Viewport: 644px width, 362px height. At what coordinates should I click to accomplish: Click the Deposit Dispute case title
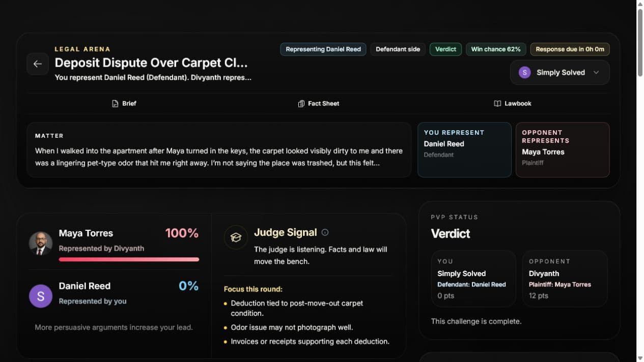[x=151, y=63]
